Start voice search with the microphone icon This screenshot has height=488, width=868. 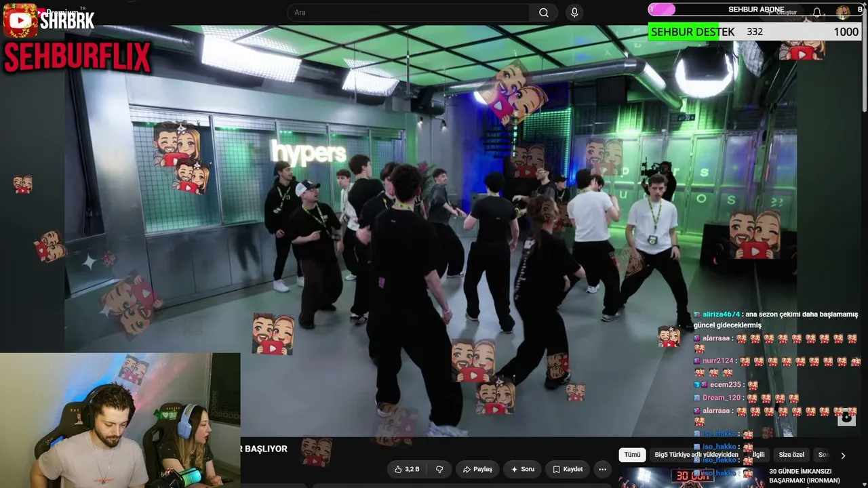click(x=574, y=12)
